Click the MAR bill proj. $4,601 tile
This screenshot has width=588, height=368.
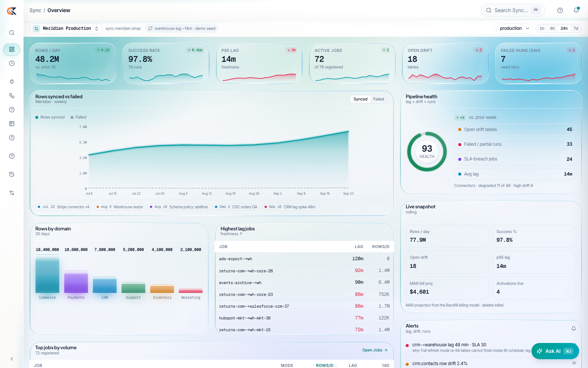tap(447, 288)
